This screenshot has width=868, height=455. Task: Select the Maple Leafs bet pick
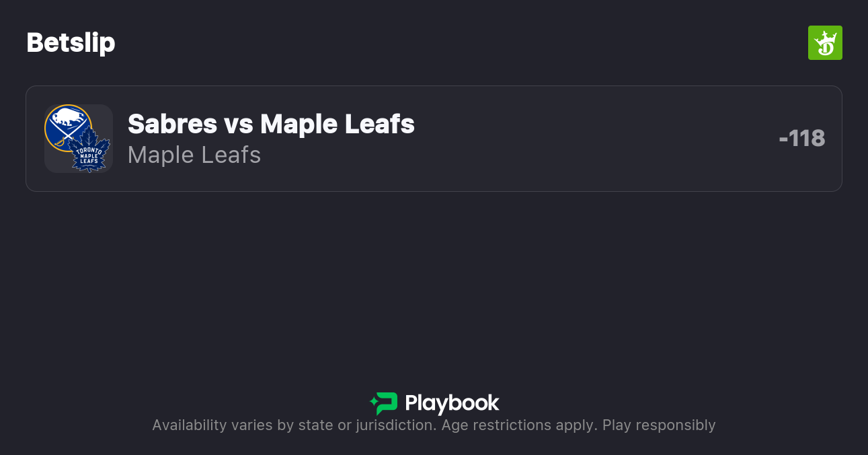click(194, 155)
